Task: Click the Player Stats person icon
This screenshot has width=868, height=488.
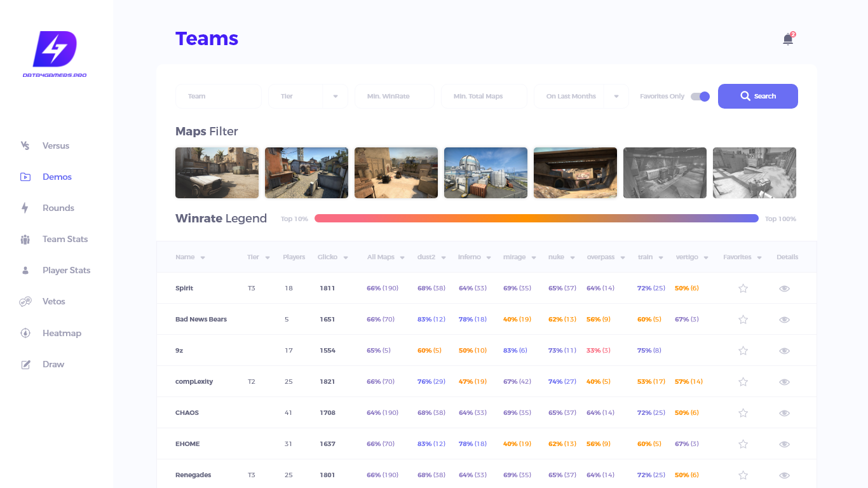Action: pos(25,270)
